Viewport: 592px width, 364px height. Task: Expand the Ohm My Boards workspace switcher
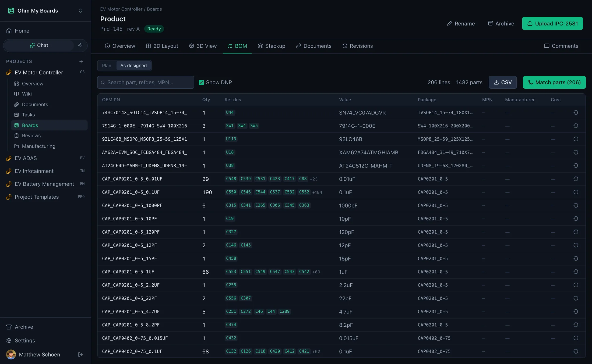point(80,11)
